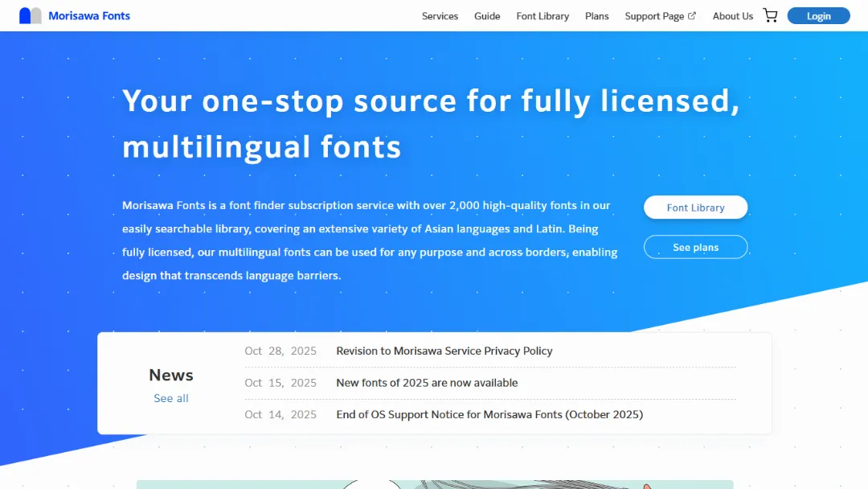Open the Plans navigation item
868x489 pixels.
tap(596, 15)
